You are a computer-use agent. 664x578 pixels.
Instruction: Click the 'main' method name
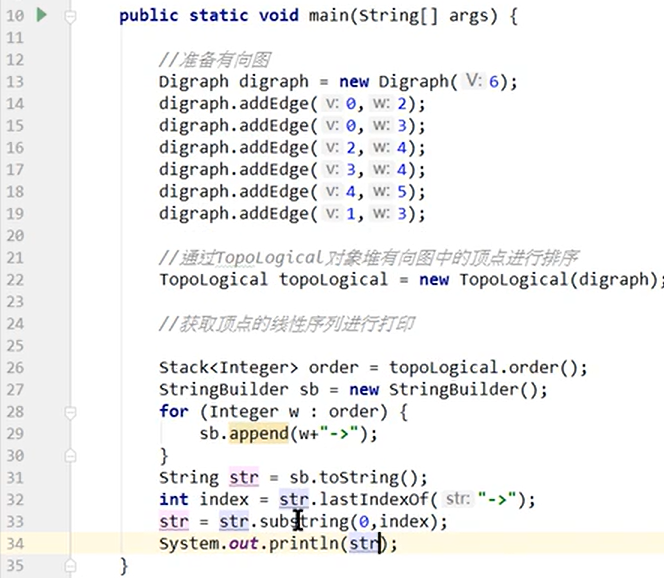click(x=329, y=16)
